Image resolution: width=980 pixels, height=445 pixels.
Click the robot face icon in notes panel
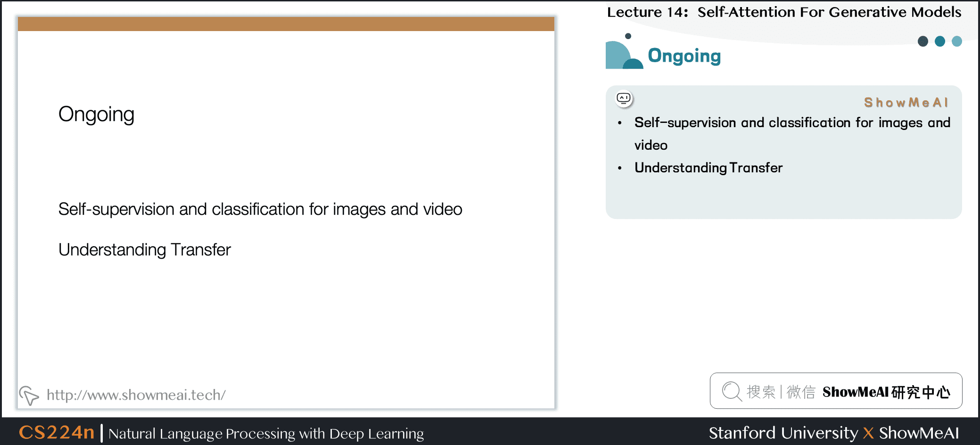pyautogui.click(x=624, y=98)
